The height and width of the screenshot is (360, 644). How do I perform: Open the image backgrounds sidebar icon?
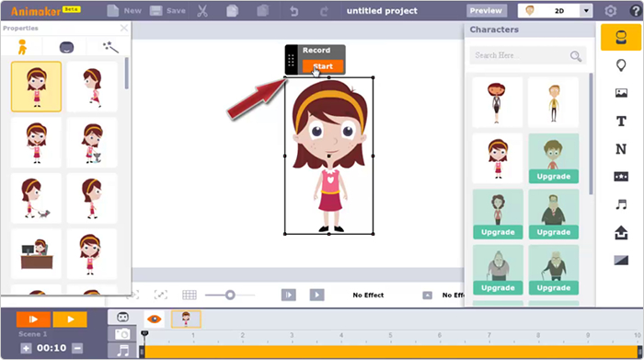point(621,93)
